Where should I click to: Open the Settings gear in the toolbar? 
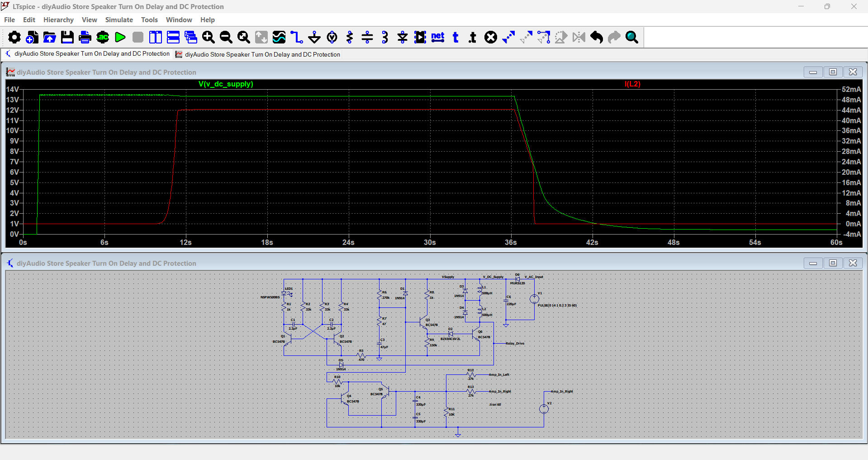(14, 37)
